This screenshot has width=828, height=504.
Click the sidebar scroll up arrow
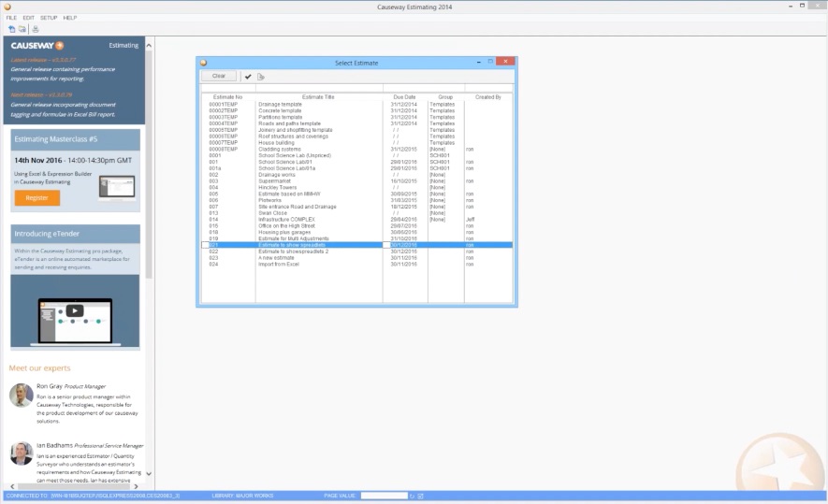[x=149, y=46]
